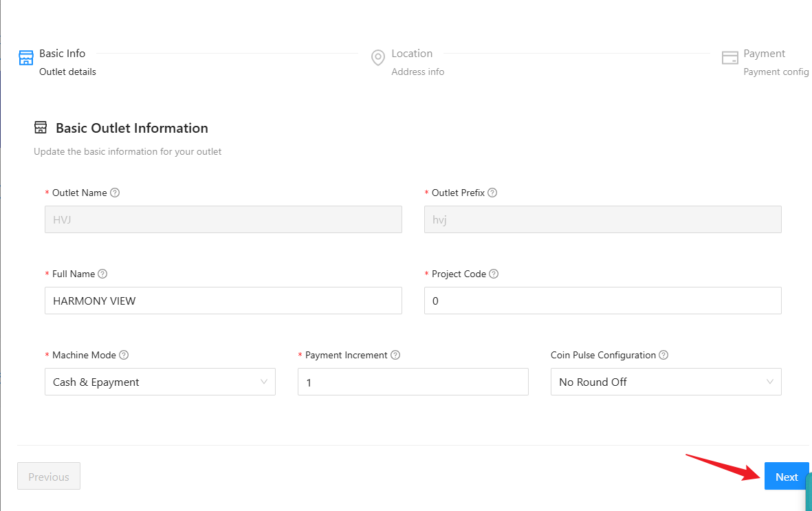This screenshot has height=511, width=812.
Task: Open the Payment Increment help icon
Action: [395, 355]
